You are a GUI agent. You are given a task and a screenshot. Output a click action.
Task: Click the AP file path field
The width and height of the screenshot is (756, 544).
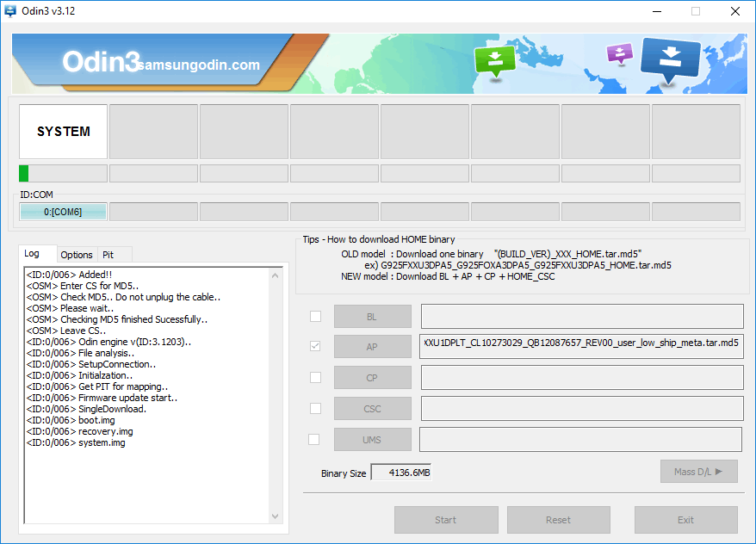point(581,346)
